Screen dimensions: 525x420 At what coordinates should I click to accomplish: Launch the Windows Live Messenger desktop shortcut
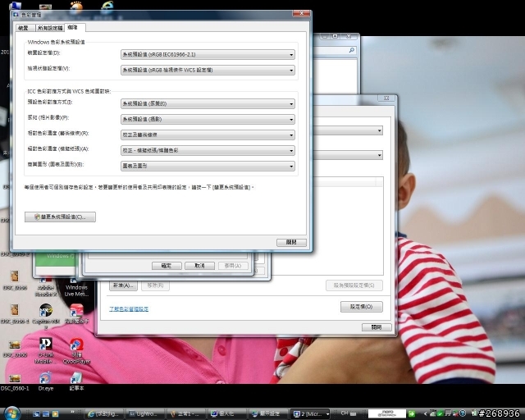[76, 287]
